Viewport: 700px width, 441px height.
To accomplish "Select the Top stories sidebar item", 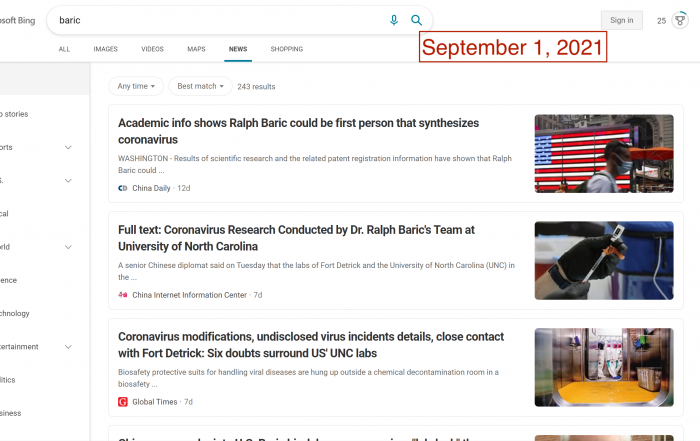I will 14,114.
